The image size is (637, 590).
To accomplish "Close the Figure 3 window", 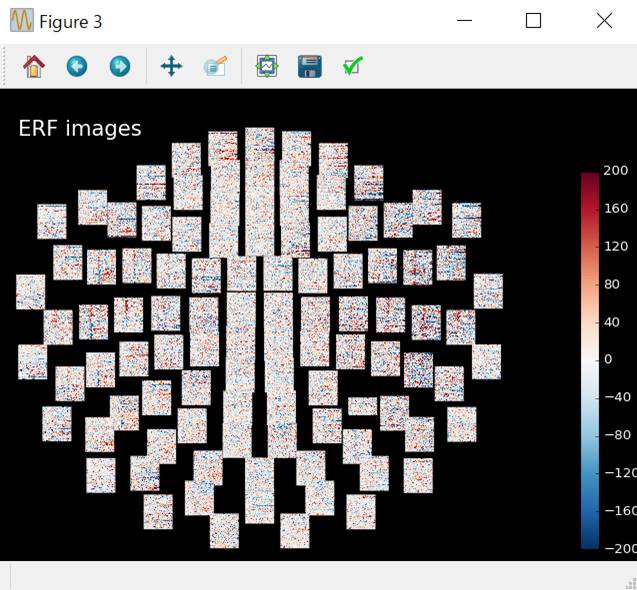I will coord(604,21).
